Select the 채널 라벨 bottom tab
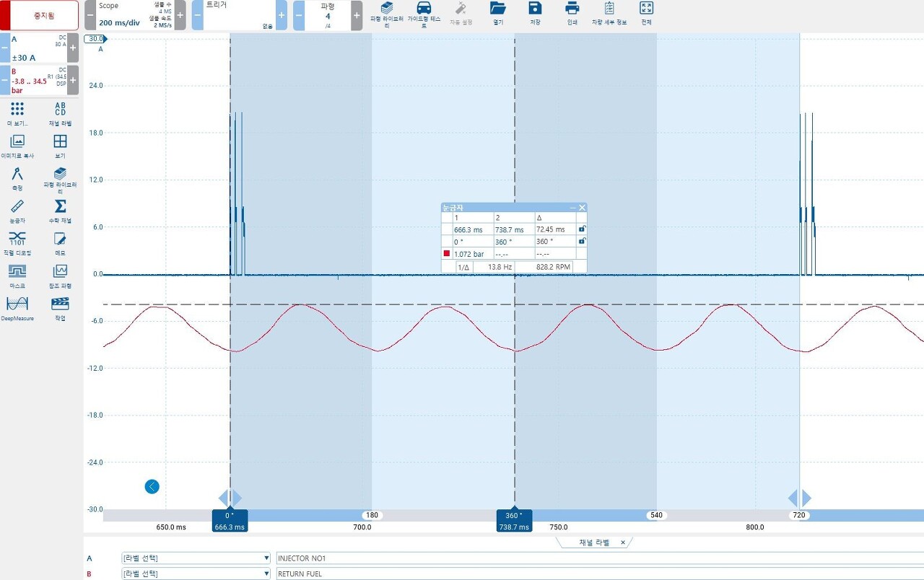The image size is (924, 580). click(x=594, y=542)
